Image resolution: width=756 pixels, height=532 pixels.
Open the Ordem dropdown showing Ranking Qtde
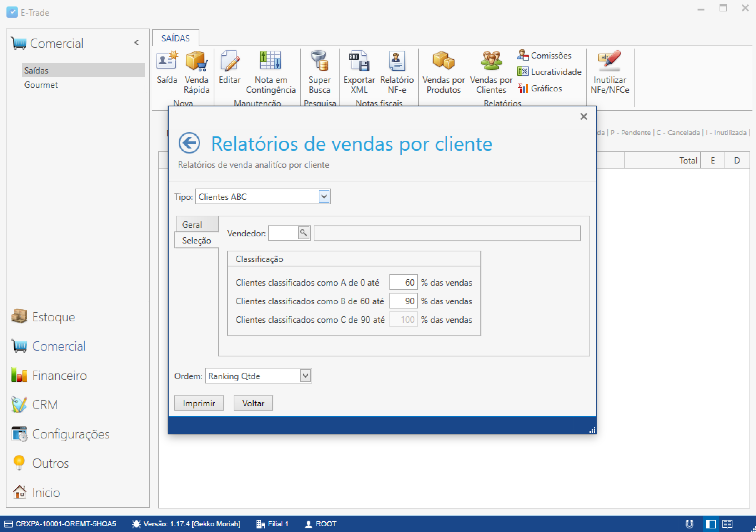(305, 376)
